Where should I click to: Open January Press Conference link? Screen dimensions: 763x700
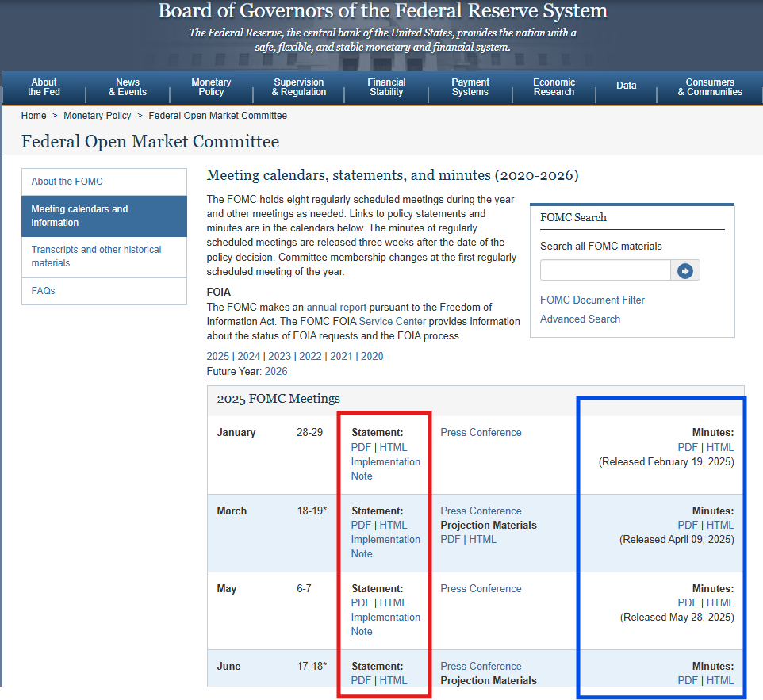[481, 433]
